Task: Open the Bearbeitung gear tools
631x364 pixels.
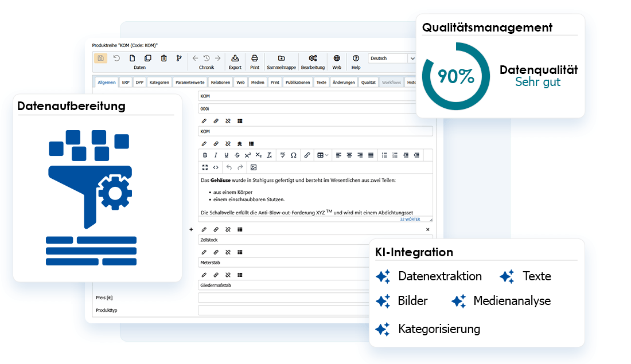Action: click(313, 61)
